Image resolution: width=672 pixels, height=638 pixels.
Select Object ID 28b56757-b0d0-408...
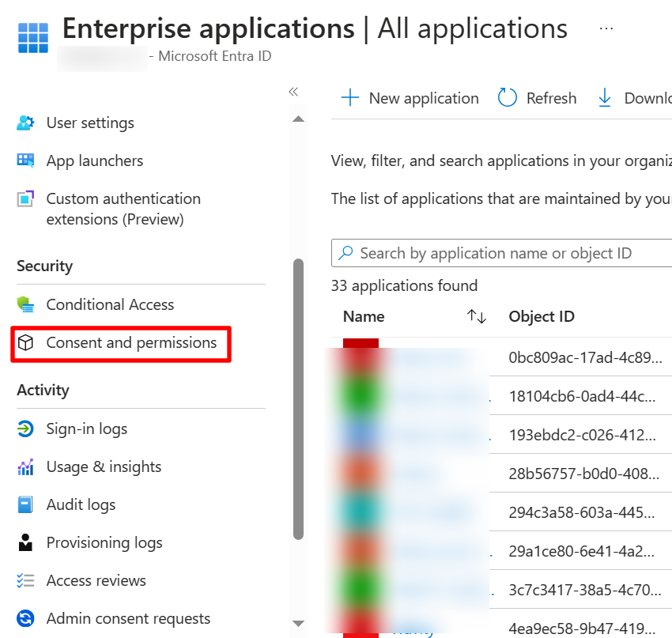click(x=583, y=474)
